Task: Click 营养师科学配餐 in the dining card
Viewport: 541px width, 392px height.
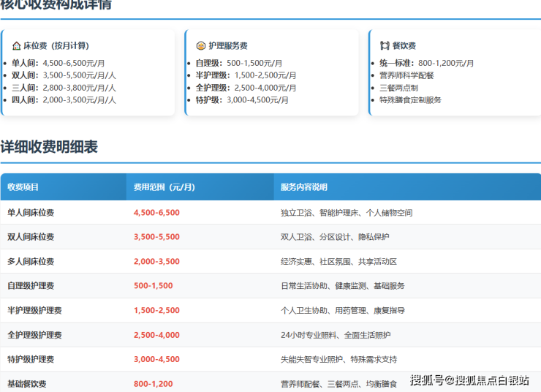Action: point(406,75)
